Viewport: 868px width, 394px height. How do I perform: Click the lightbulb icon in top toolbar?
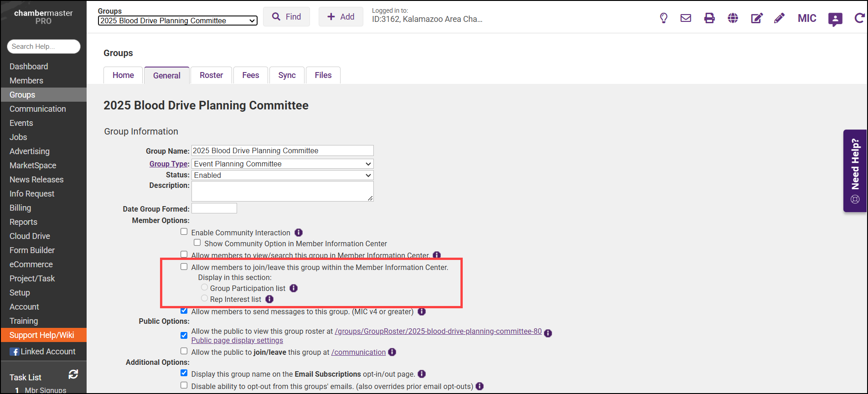coord(664,18)
